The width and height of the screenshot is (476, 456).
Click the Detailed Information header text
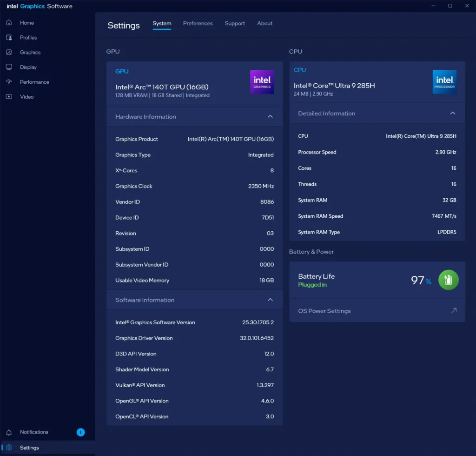click(326, 114)
